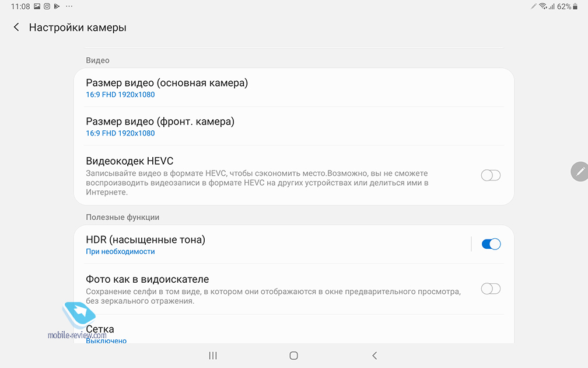Tap the Wi-Fi status icon
The height and width of the screenshot is (368, 588).
[543, 6]
